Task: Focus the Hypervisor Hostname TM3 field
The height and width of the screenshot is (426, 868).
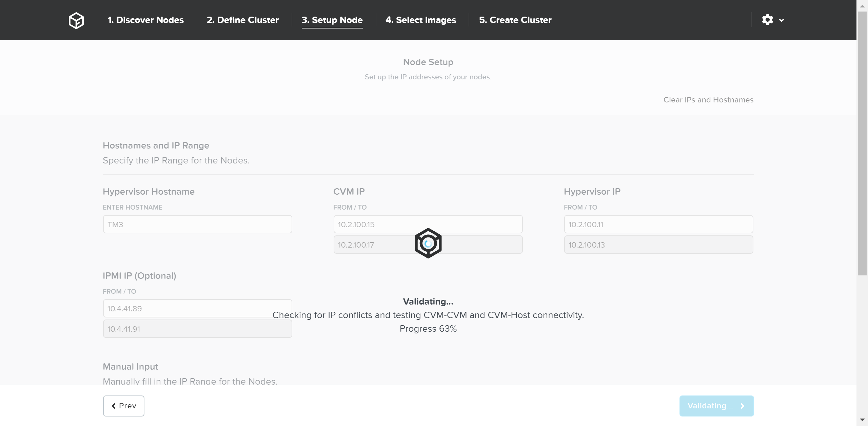Action: 197,224
